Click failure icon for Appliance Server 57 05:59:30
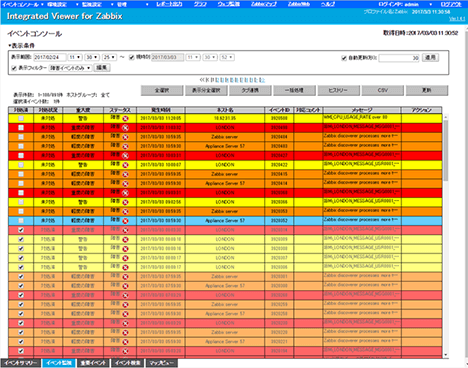Screen dimensions: 468x368 [x=125, y=342]
